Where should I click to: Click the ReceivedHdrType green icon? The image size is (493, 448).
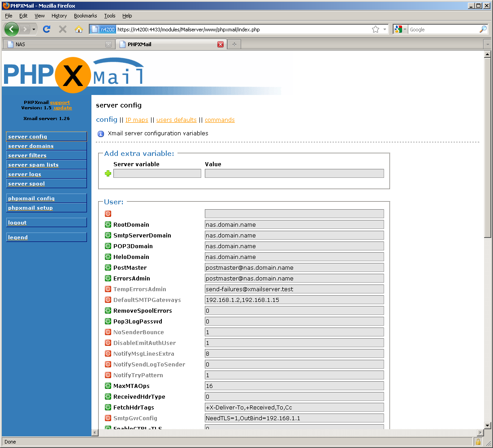pos(108,396)
